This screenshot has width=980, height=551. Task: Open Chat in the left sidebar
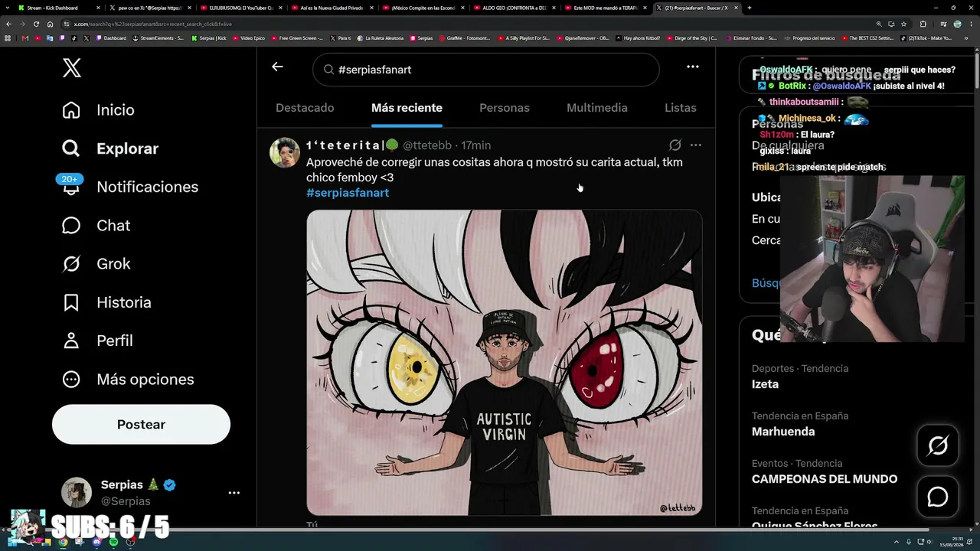click(x=96, y=226)
